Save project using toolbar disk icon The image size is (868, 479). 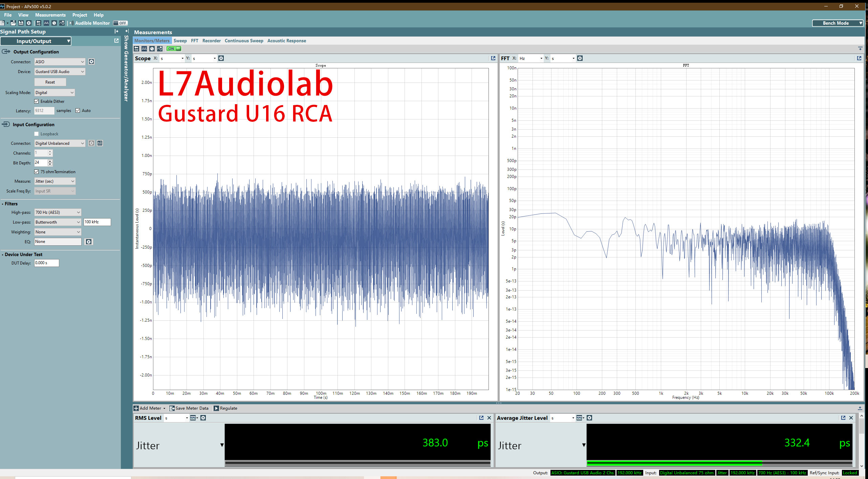click(21, 23)
